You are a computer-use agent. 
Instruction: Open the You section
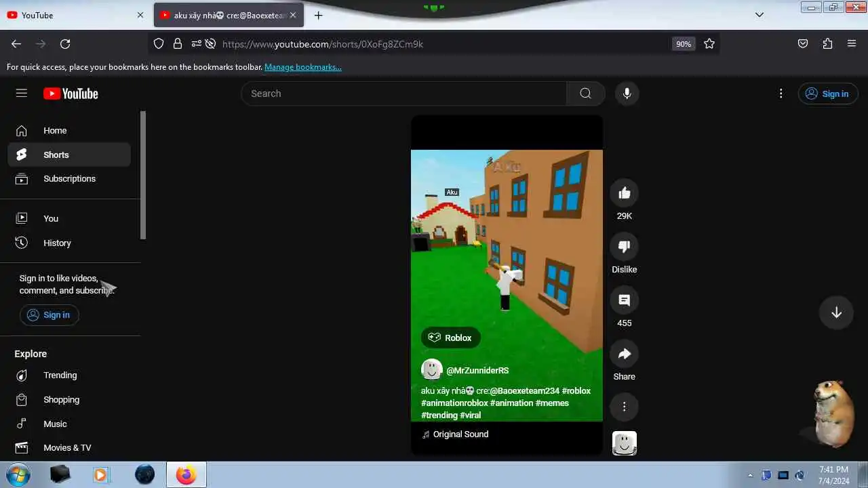[69, 218]
